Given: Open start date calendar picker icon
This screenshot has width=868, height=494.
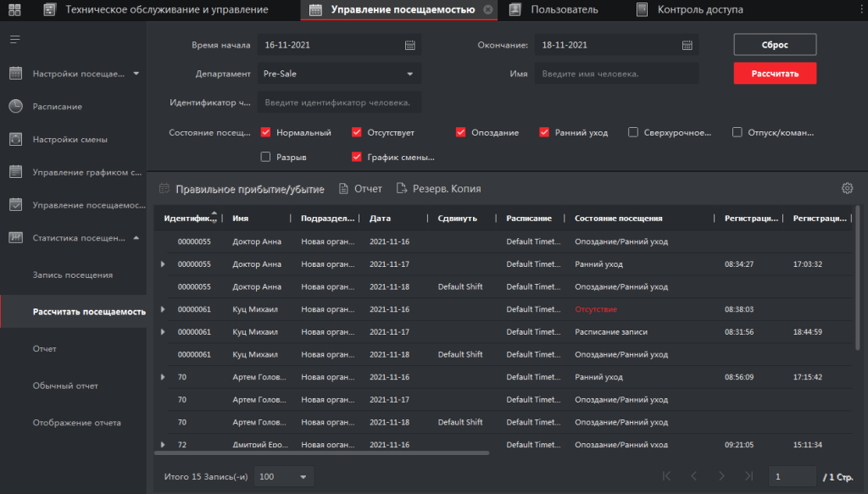Looking at the screenshot, I should pos(409,45).
